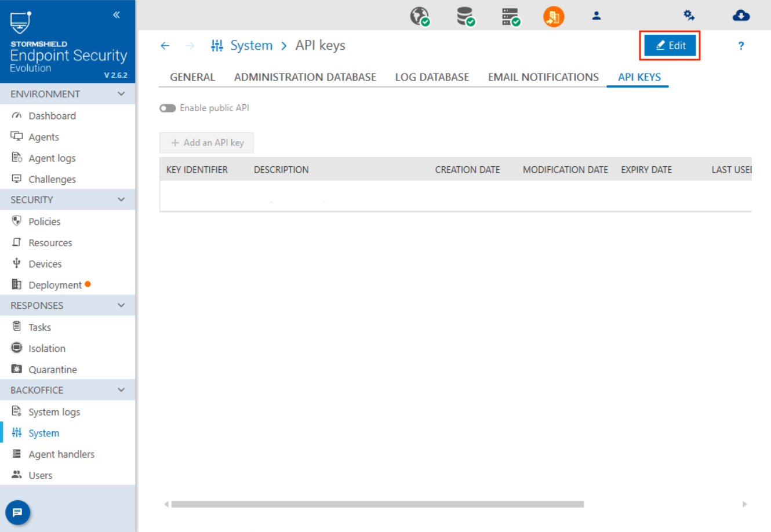Collapse the ENVIRONMENT section
Image resolution: width=771 pixels, height=532 pixels.
pyautogui.click(x=121, y=94)
